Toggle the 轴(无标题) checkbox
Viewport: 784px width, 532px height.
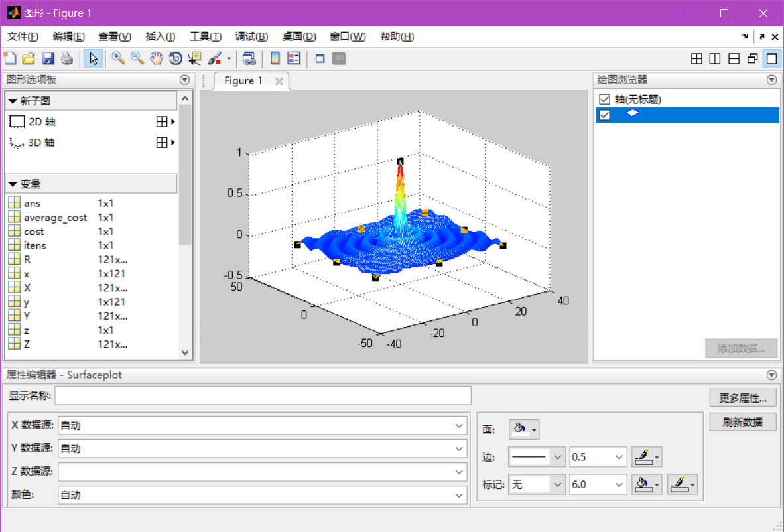606,99
